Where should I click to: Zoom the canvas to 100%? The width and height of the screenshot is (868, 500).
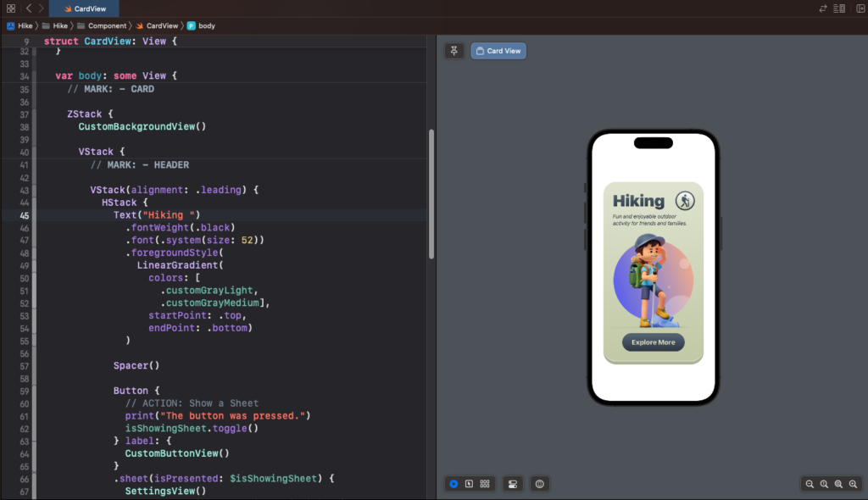[x=824, y=484]
